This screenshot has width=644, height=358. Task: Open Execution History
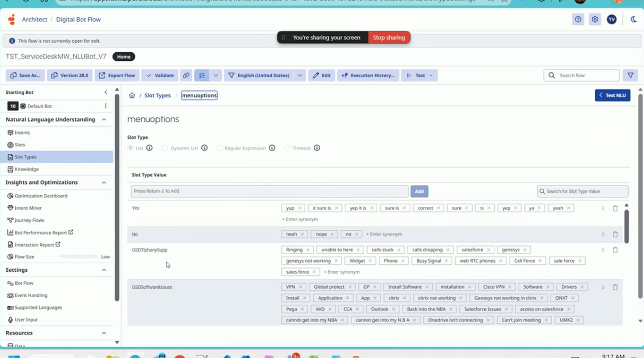pos(368,76)
